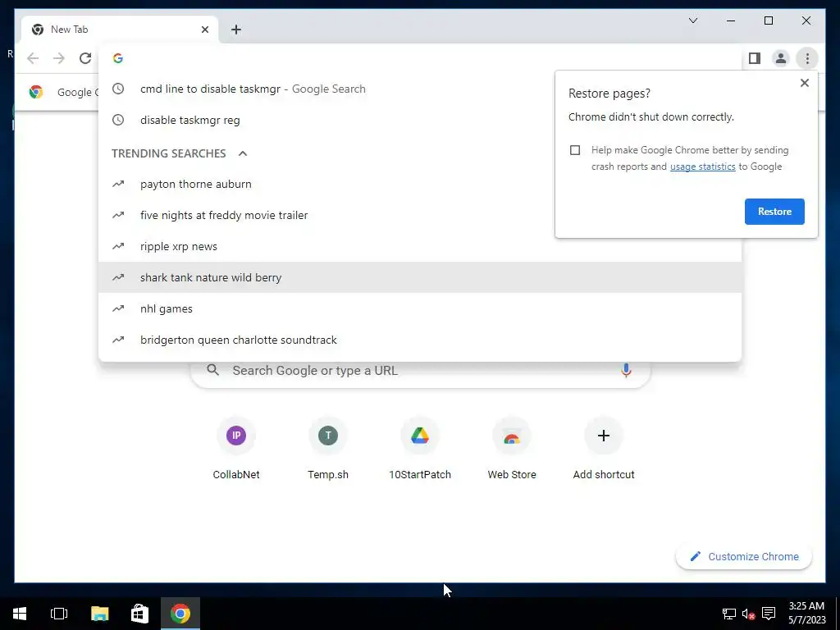840x630 pixels.
Task: Click Customize Chrome button
Action: [743, 557]
